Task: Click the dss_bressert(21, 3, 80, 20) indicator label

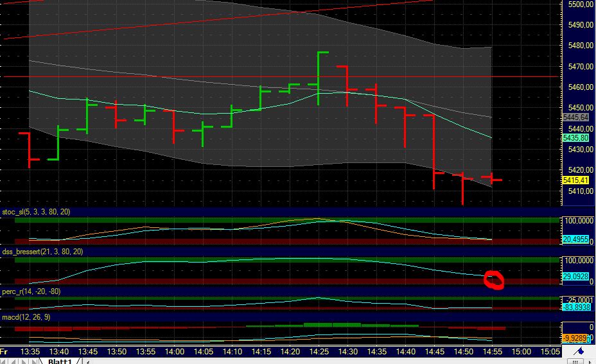Action: click(x=42, y=252)
